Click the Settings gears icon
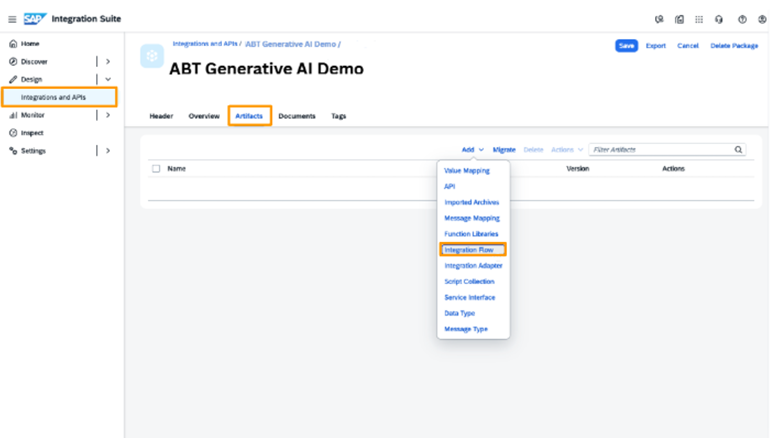Image resolution: width=774 pixels, height=440 pixels. (x=13, y=151)
